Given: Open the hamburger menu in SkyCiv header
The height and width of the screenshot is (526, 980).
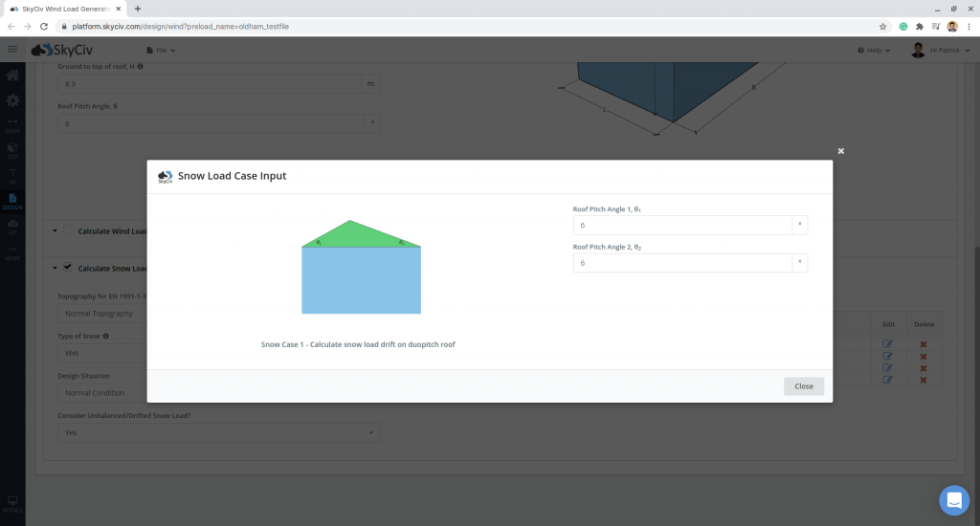Looking at the screenshot, I should [12, 50].
